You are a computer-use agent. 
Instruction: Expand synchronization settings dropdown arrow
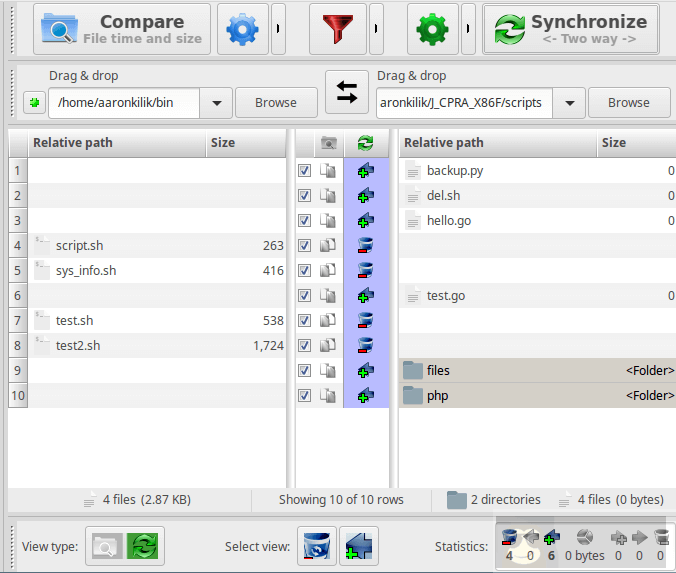(468, 29)
